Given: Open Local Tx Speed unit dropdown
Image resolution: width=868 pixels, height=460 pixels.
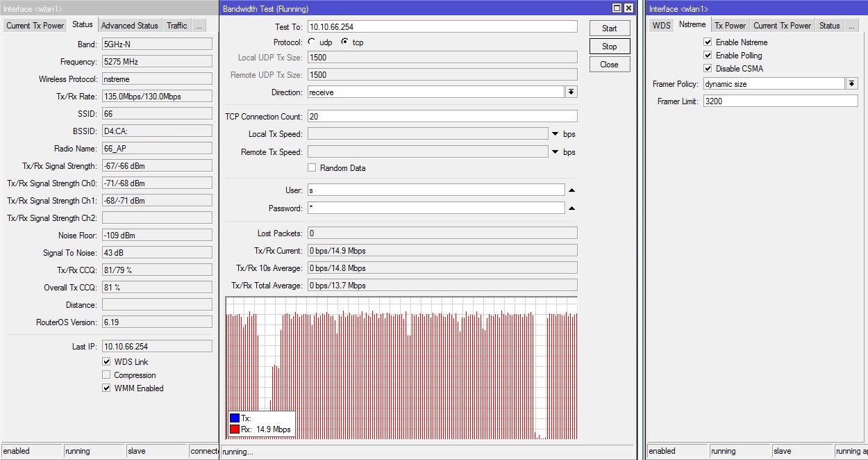Looking at the screenshot, I should coord(556,134).
